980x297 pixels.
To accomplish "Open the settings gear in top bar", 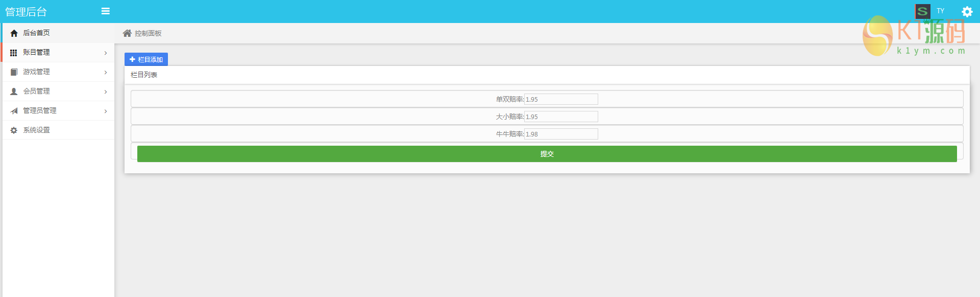I will (967, 12).
